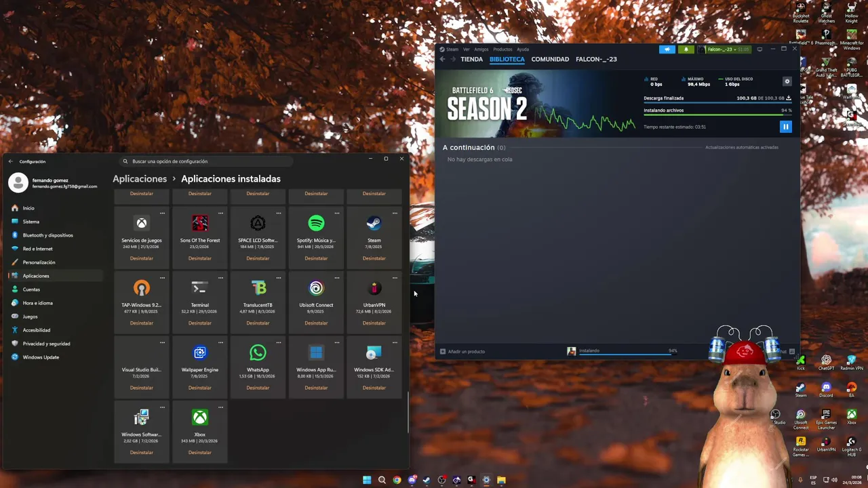Open Privacidad y seguridad settings
Viewport: 868px width, 488px height.
pyautogui.click(x=56, y=344)
